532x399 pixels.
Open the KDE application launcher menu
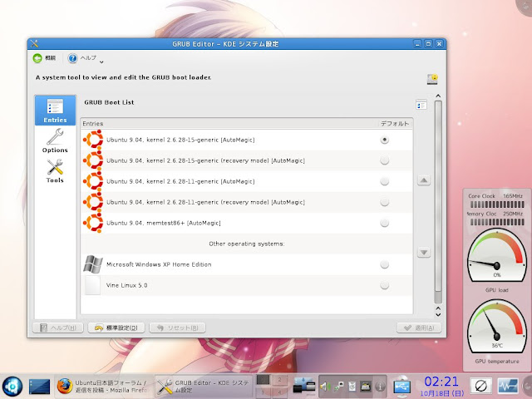pyautogui.click(x=12, y=387)
